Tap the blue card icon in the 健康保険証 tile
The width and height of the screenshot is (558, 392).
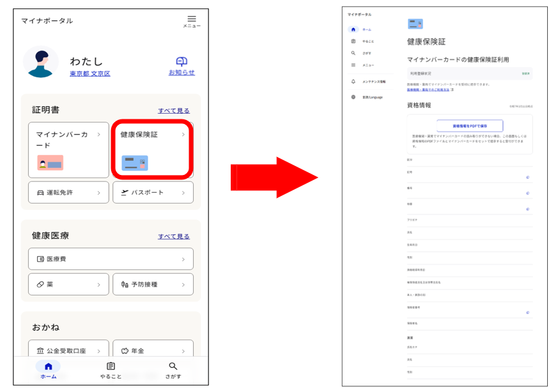point(134,163)
